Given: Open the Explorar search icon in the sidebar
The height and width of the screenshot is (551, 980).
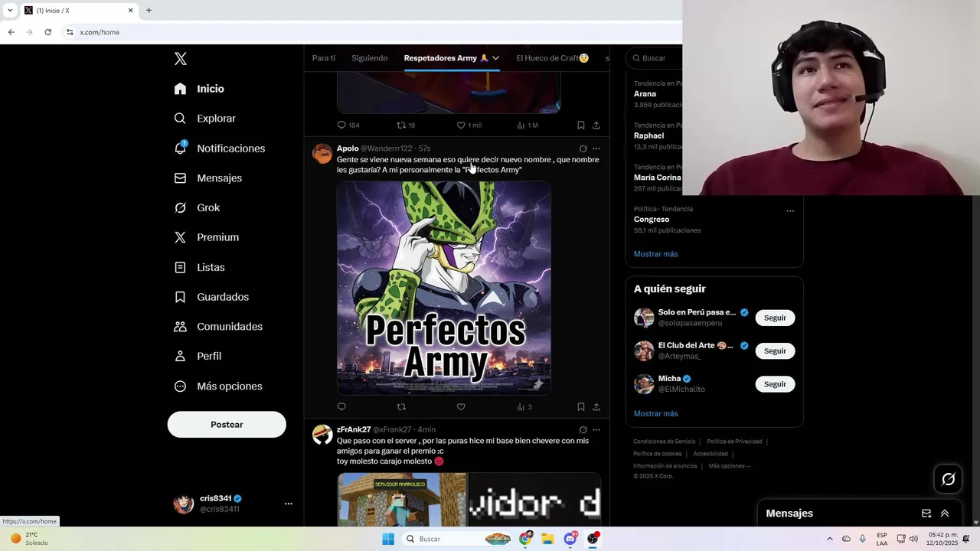Looking at the screenshot, I should (180, 119).
